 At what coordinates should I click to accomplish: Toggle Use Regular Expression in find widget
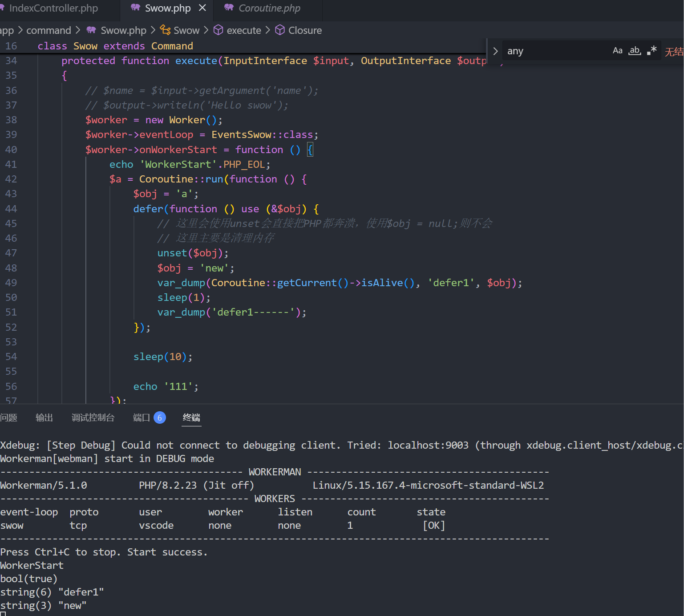[x=652, y=51]
